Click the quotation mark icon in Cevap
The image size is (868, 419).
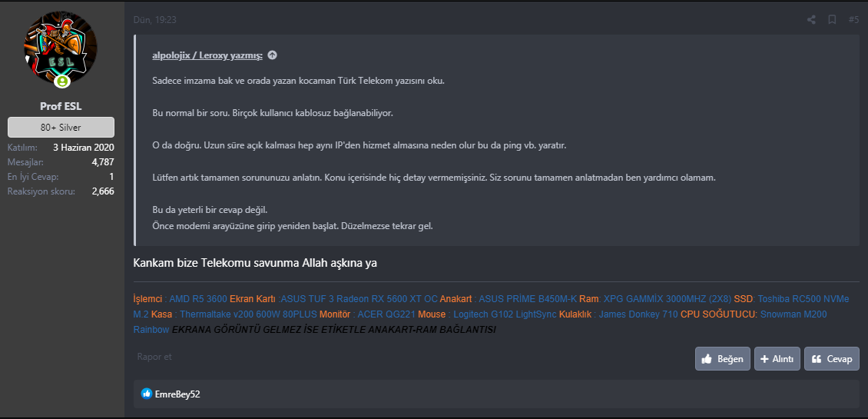817,359
